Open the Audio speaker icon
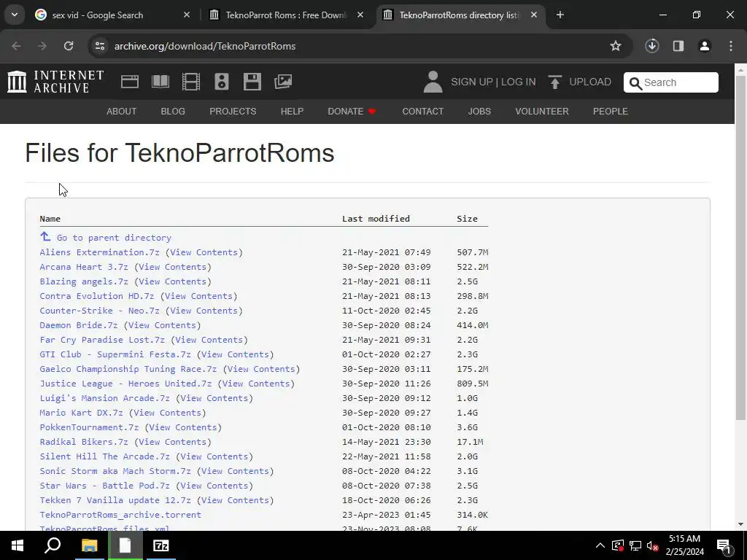Image resolution: width=747 pixels, height=560 pixels. pyautogui.click(x=222, y=82)
